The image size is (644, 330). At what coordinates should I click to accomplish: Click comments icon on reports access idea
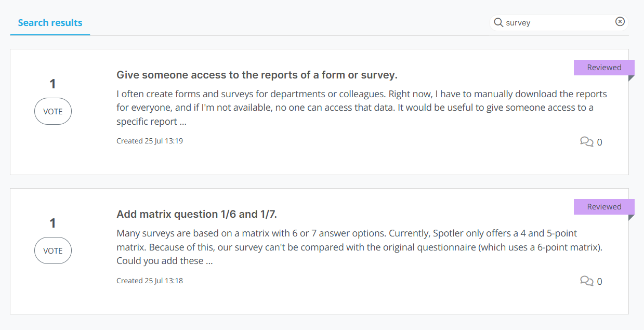586,142
